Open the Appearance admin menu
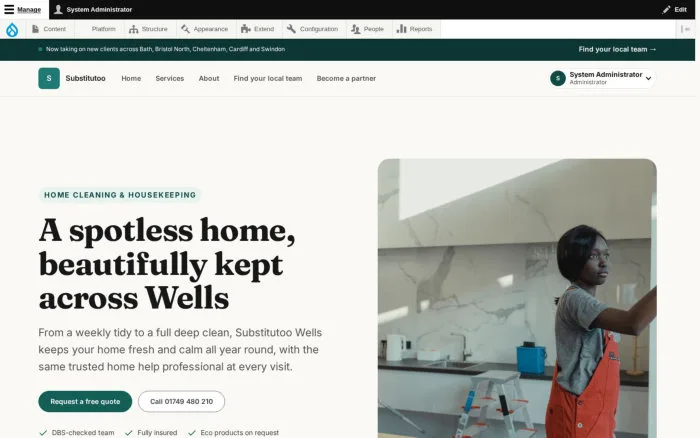The image size is (700, 438). [205, 29]
